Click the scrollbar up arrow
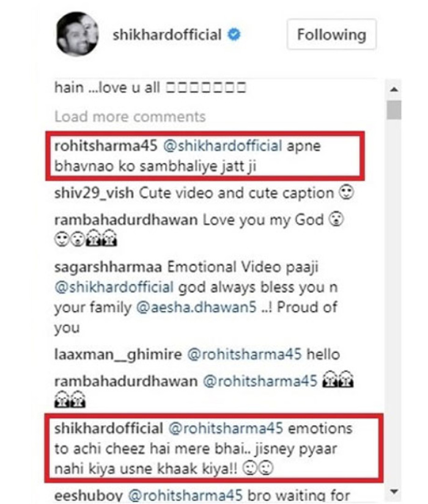Screen dimensions: 428x504 click(394, 89)
